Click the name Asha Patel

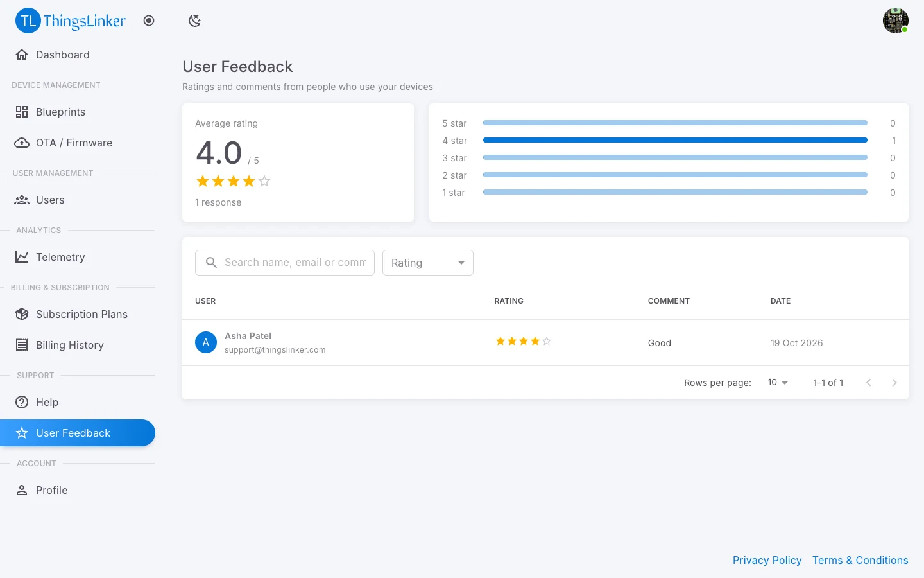point(248,336)
